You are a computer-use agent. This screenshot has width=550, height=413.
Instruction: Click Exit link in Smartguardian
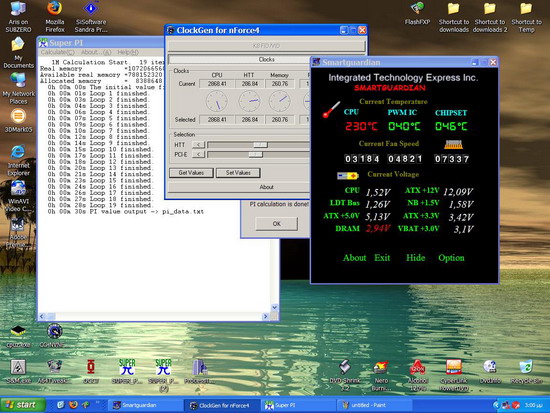[x=382, y=258]
